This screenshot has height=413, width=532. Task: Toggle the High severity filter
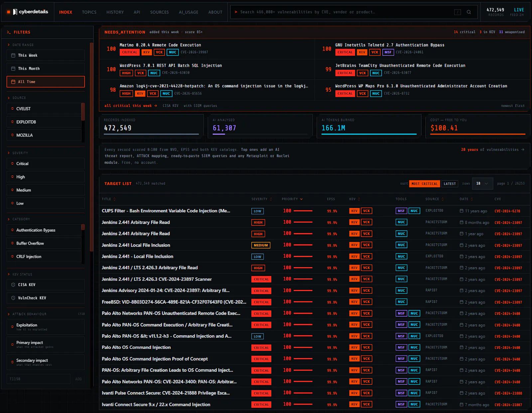46,177
